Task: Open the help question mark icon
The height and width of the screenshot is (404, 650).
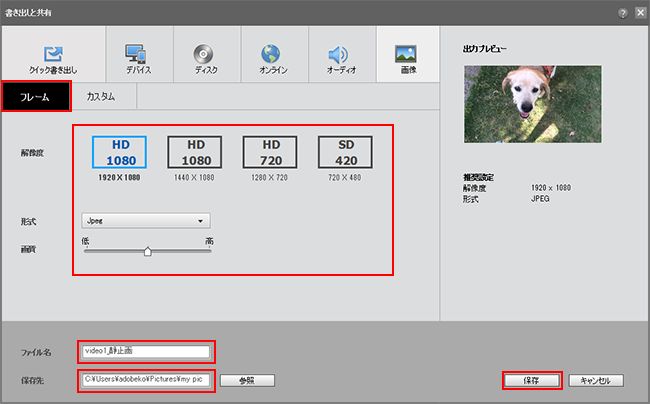Action: (623, 13)
